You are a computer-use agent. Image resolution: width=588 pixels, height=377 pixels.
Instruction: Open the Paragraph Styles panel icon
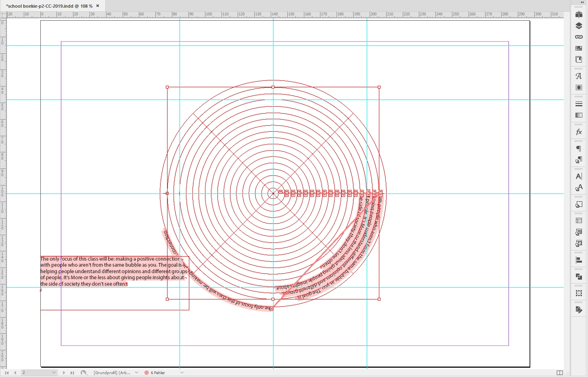pyautogui.click(x=579, y=160)
